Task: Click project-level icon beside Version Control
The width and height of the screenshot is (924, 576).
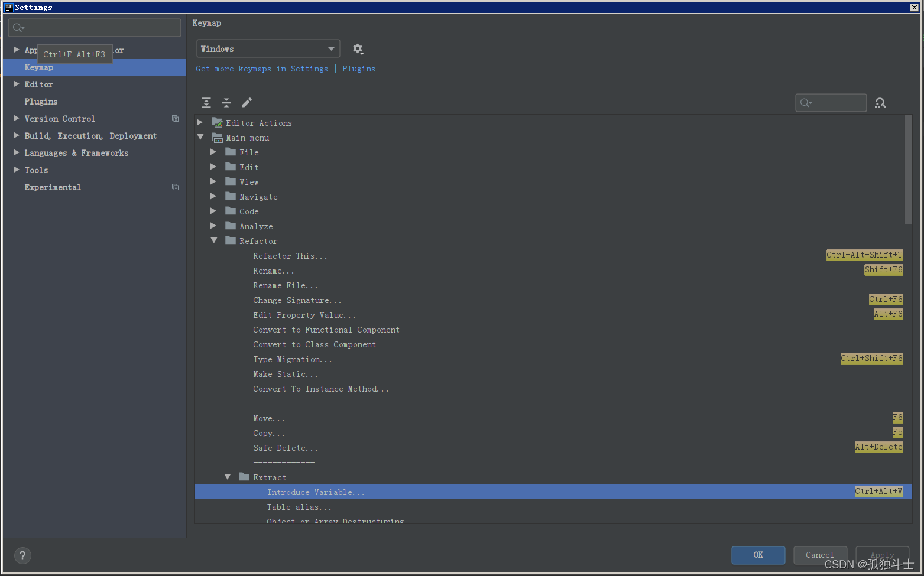Action: 175,119
